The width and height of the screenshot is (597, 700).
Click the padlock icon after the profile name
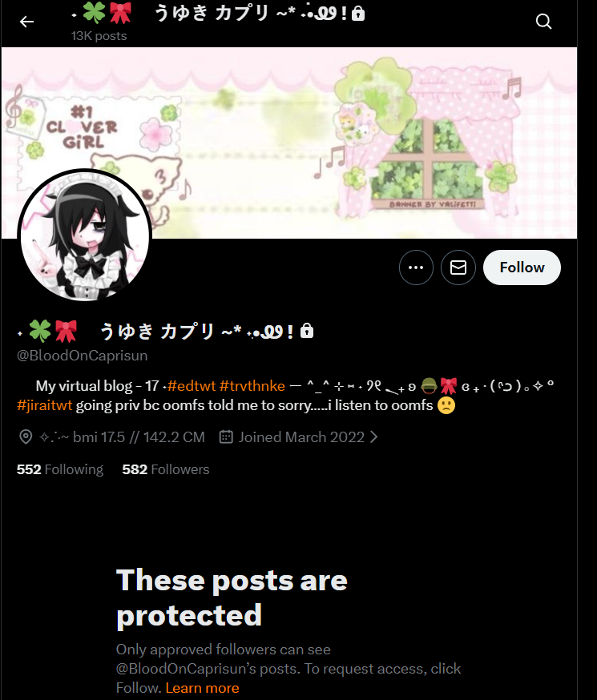point(307,331)
